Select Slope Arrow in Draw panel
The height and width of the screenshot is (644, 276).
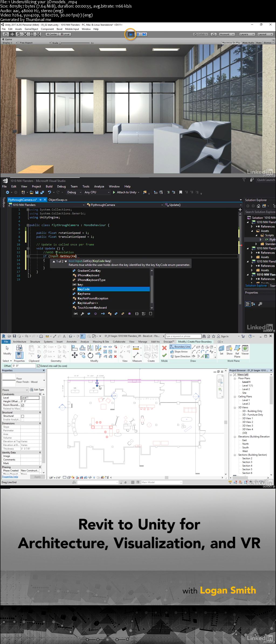(179, 352)
